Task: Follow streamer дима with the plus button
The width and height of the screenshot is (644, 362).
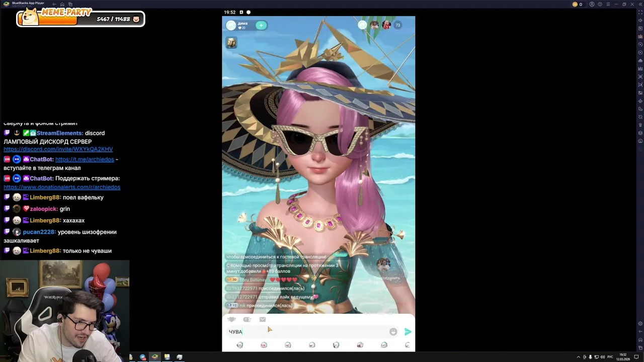Action: [x=261, y=25]
